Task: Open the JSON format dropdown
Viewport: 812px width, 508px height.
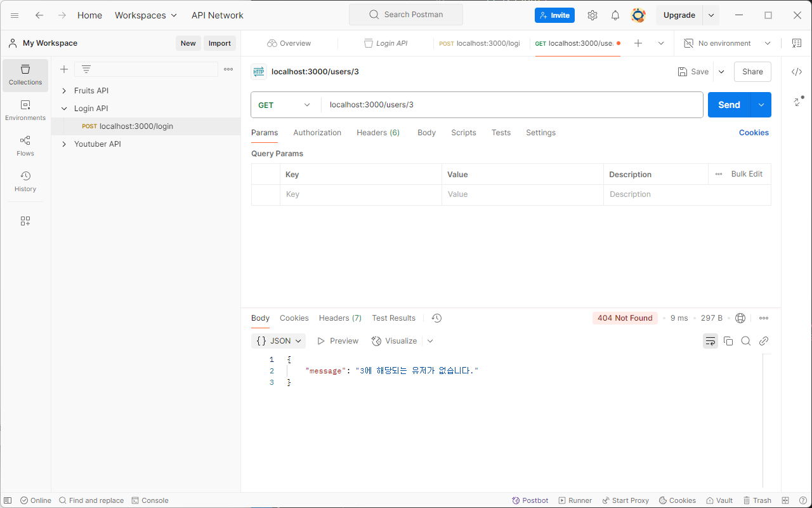Action: point(278,341)
